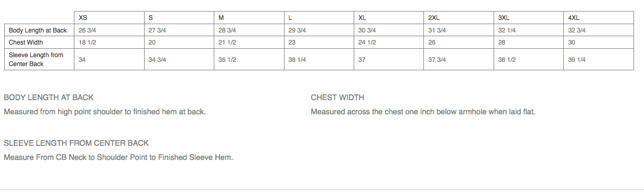The image size is (644, 193).
Task: Select the Chest Width row label
Action: click(26, 42)
